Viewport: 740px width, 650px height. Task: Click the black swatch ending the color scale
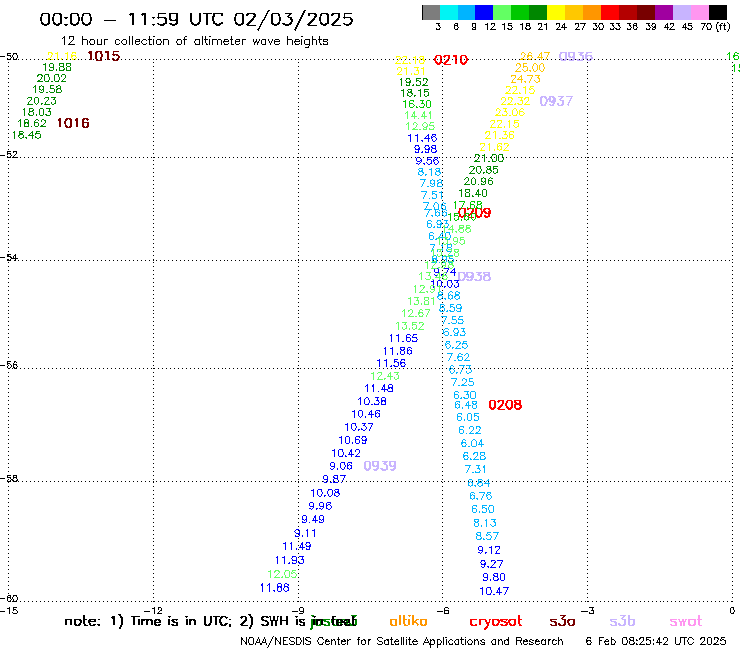717,12
